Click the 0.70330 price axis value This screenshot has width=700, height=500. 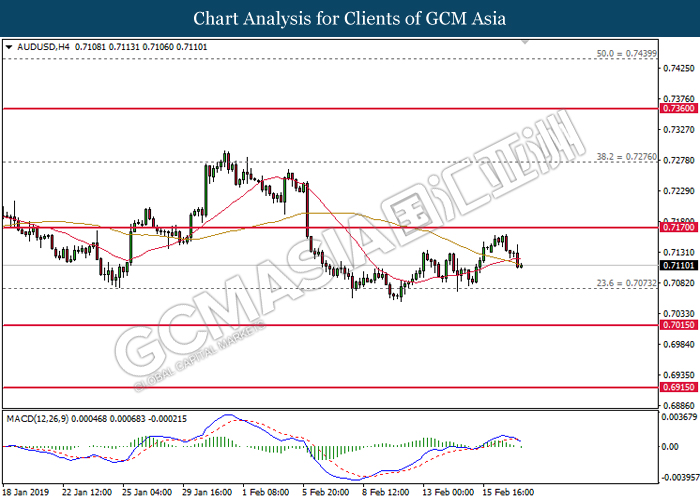(679, 314)
